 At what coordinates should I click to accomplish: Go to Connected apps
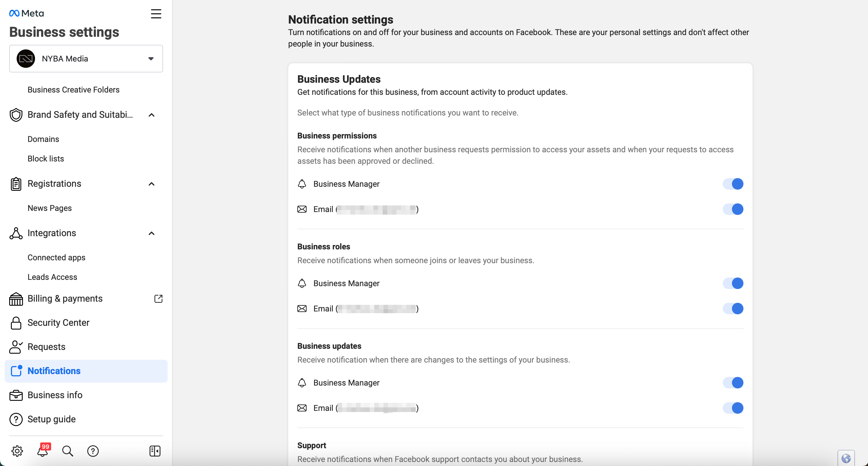57,258
